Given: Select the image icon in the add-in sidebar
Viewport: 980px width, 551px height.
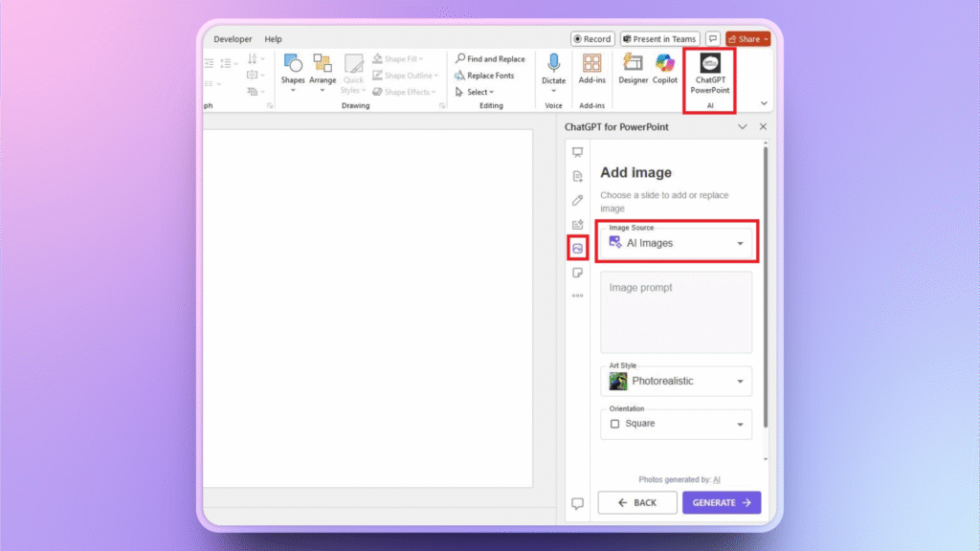Looking at the screenshot, I should [577, 249].
